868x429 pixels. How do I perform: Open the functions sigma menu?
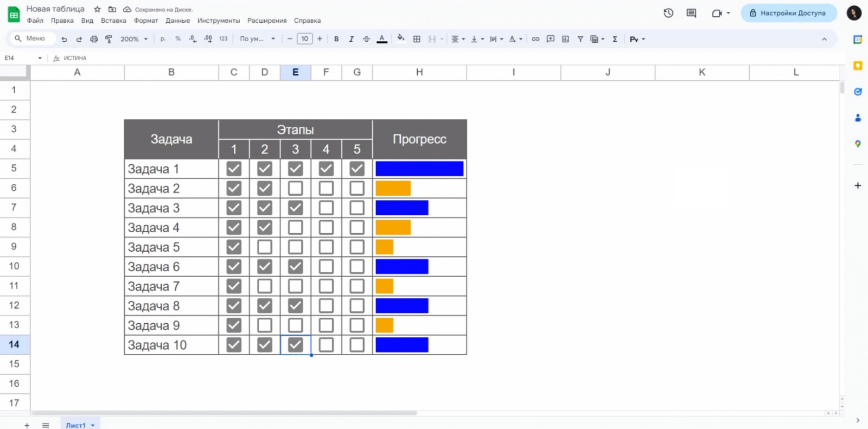(615, 39)
